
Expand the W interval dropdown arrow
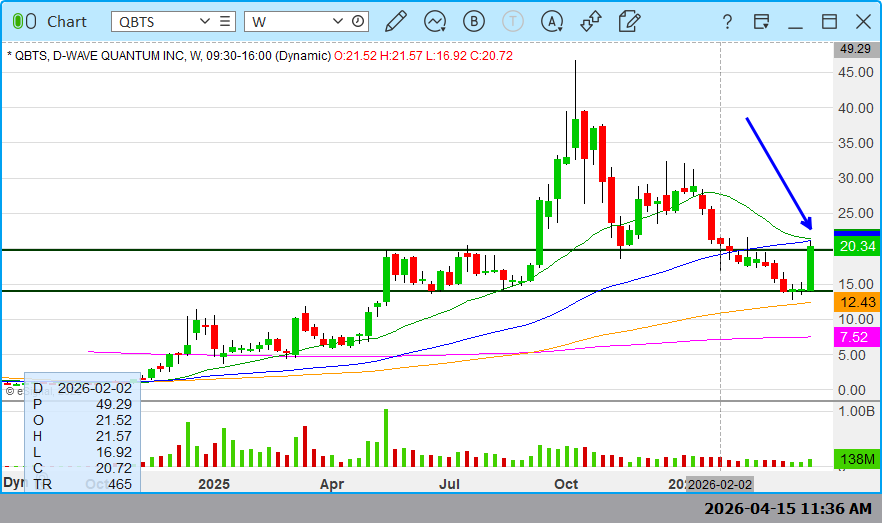tap(338, 21)
